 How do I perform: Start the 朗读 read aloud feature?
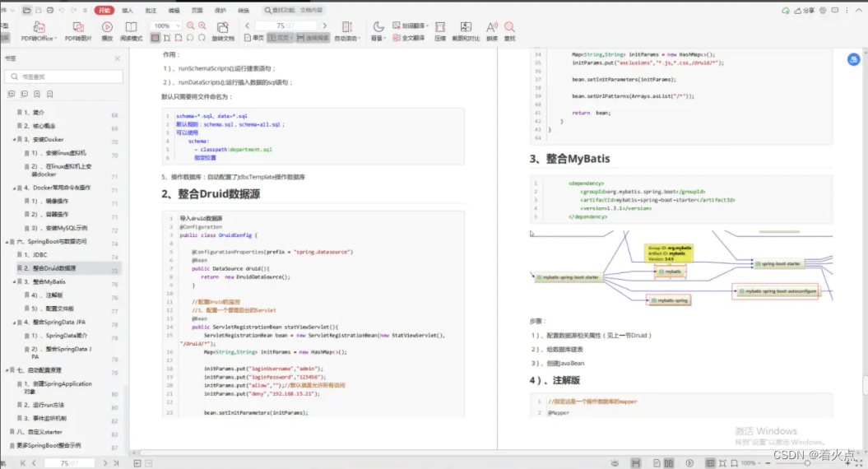pyautogui.click(x=491, y=31)
